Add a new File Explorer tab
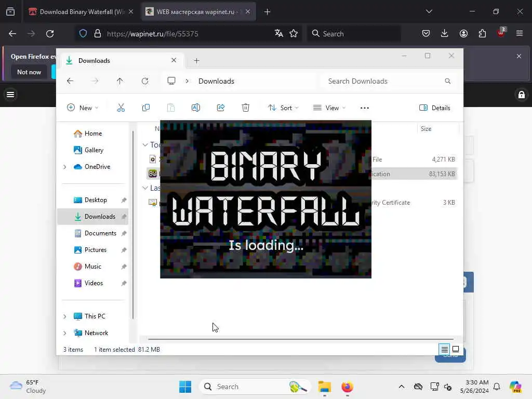532x399 pixels. click(x=196, y=61)
